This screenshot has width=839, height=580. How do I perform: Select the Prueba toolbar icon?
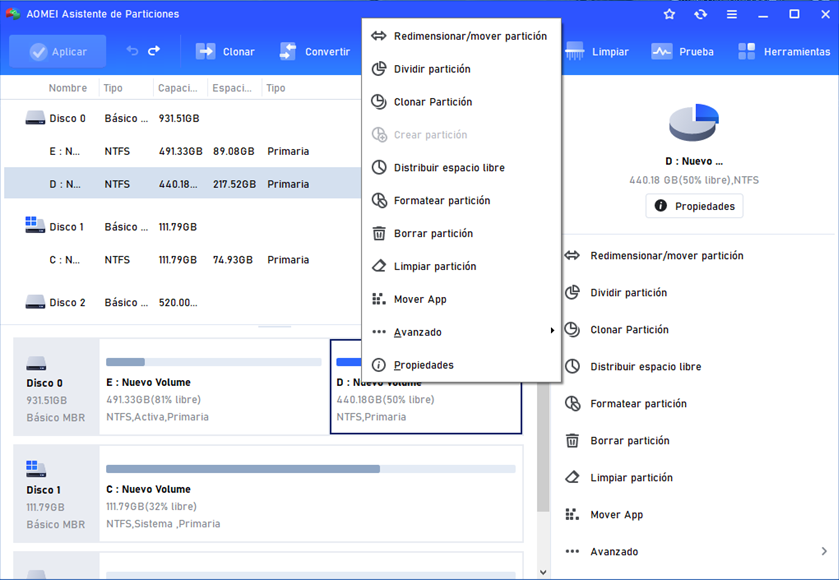point(682,52)
